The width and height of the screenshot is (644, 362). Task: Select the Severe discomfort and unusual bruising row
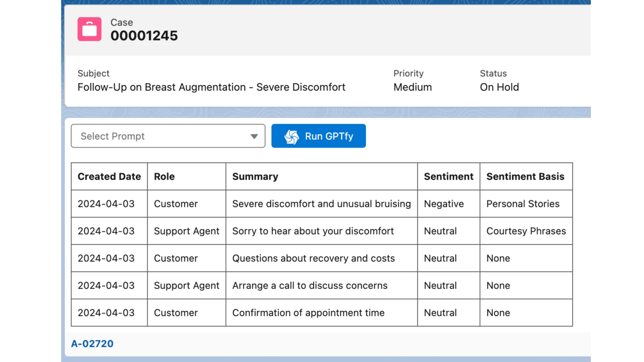click(x=321, y=204)
